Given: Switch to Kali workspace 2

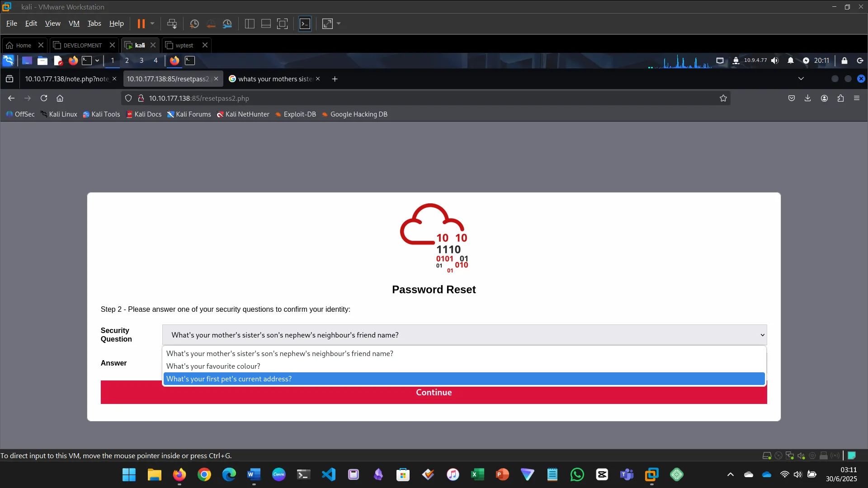Looking at the screenshot, I should [x=127, y=61].
